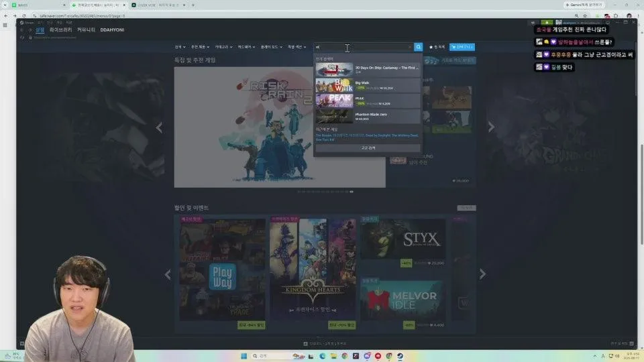
Task: Expand the sixth store nav dropdown
Action: [x=297, y=47]
